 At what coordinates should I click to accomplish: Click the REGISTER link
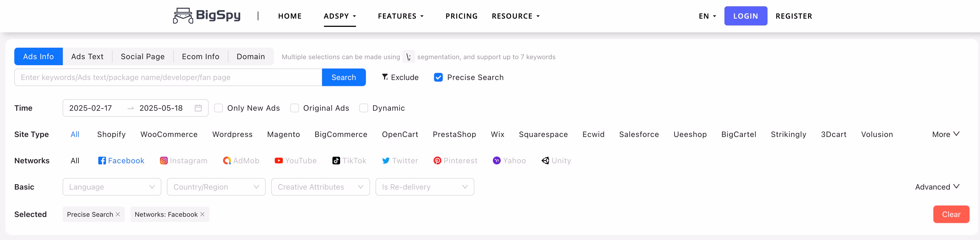[x=794, y=16]
